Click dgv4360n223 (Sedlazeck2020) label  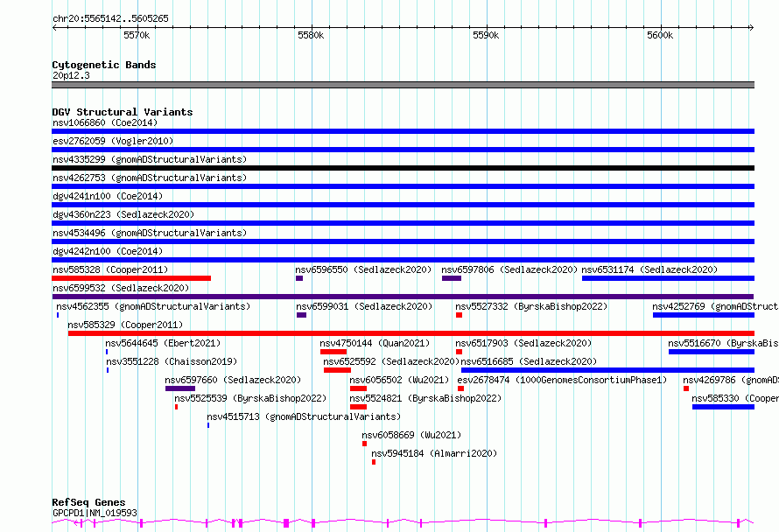[123, 214]
